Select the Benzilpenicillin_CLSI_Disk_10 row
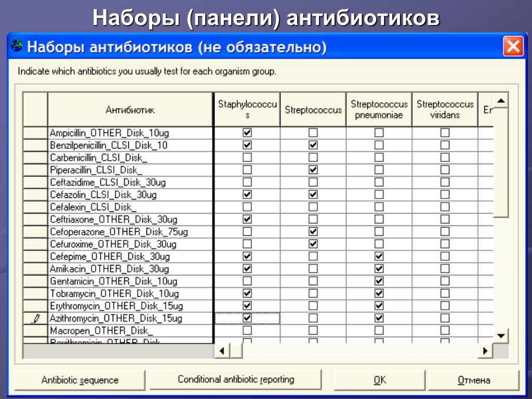The width and height of the screenshot is (532, 399). (130, 145)
